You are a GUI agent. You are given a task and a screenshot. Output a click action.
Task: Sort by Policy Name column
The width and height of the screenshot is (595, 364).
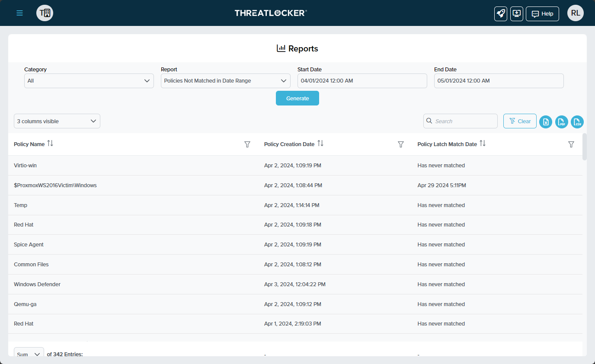[x=50, y=144]
